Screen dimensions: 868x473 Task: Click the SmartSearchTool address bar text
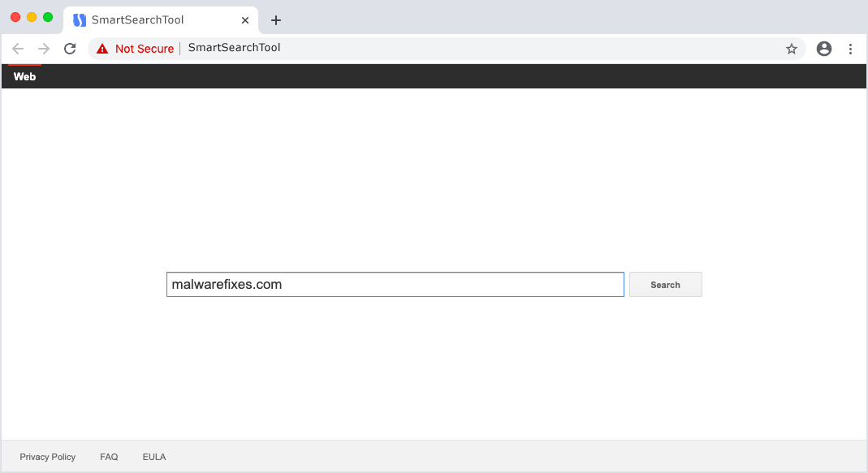click(x=234, y=48)
